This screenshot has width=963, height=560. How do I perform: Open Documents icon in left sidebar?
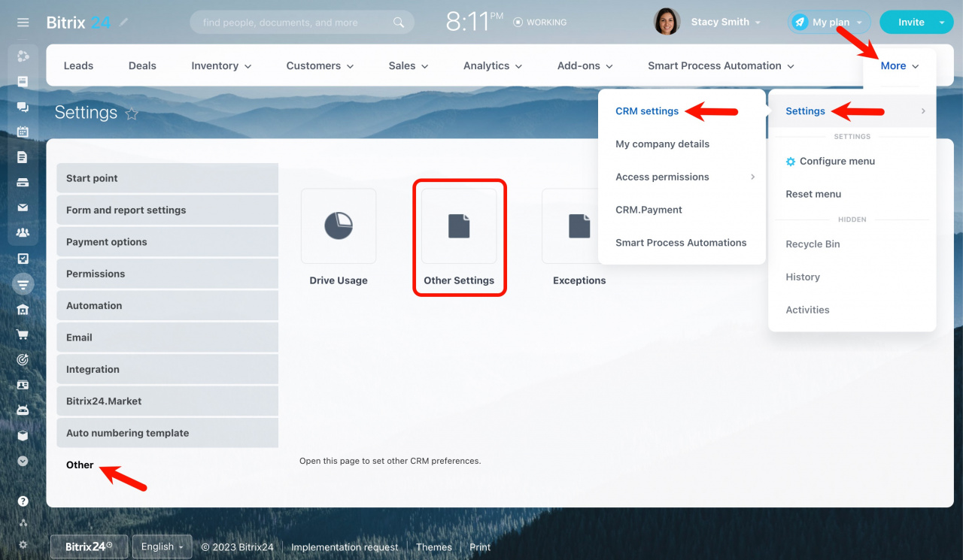(23, 157)
